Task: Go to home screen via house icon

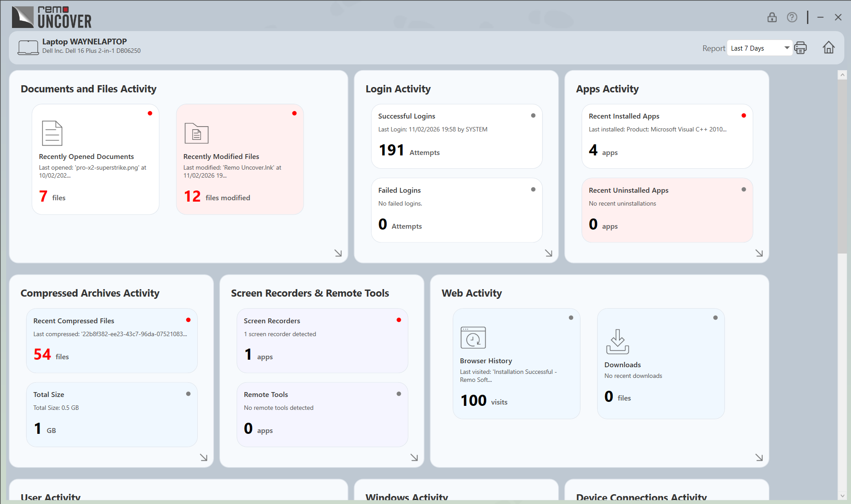Action: (828, 48)
